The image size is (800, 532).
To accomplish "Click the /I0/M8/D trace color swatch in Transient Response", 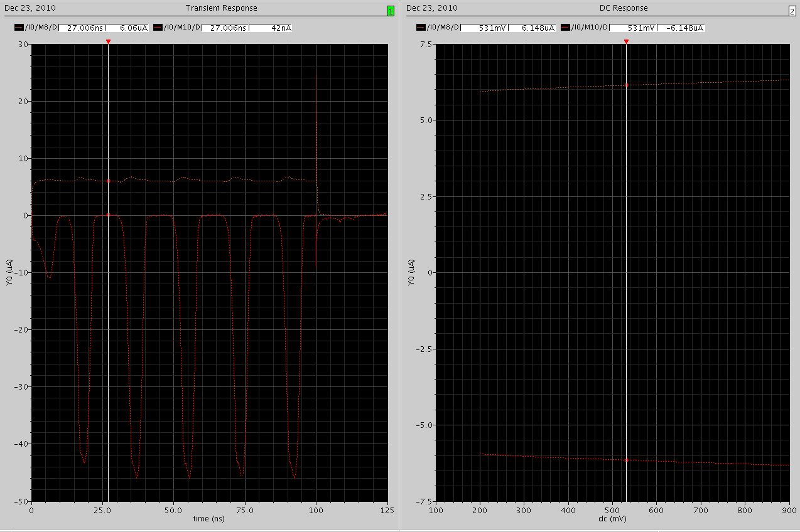I will pyautogui.click(x=18, y=28).
